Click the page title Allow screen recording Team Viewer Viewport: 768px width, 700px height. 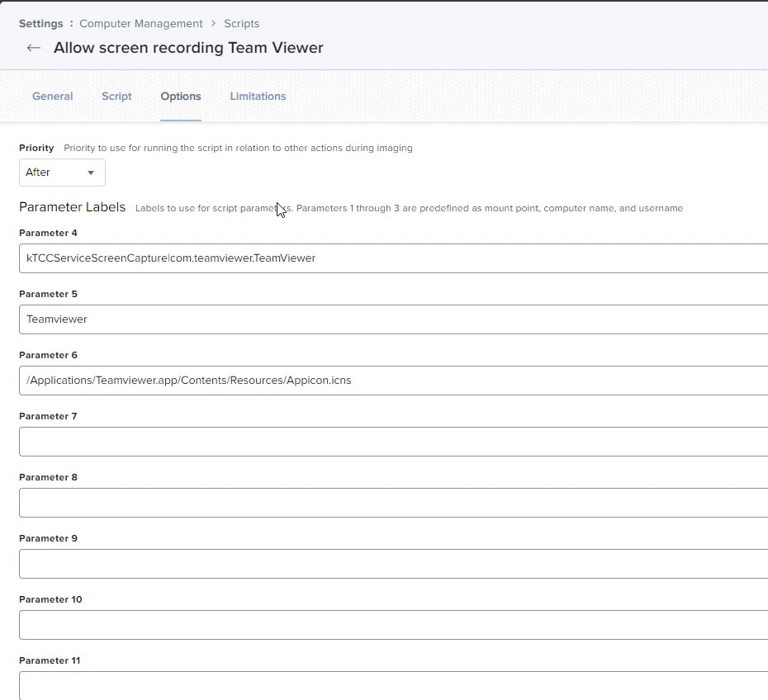[x=188, y=48]
